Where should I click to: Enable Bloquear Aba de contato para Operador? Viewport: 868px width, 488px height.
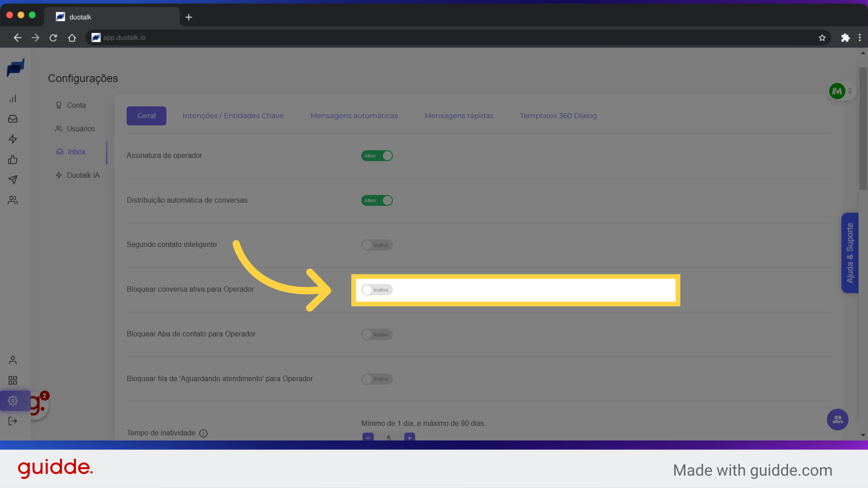click(377, 334)
